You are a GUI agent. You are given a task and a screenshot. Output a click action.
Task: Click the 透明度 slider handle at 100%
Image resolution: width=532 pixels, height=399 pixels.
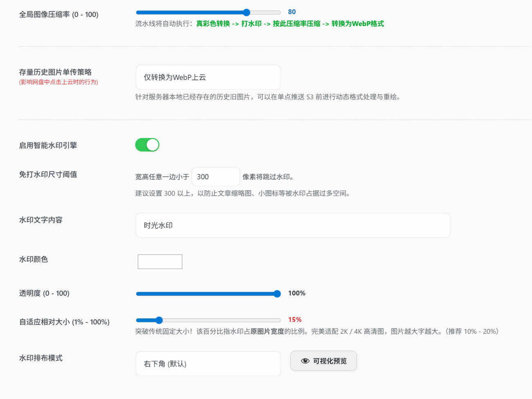pyautogui.click(x=277, y=294)
